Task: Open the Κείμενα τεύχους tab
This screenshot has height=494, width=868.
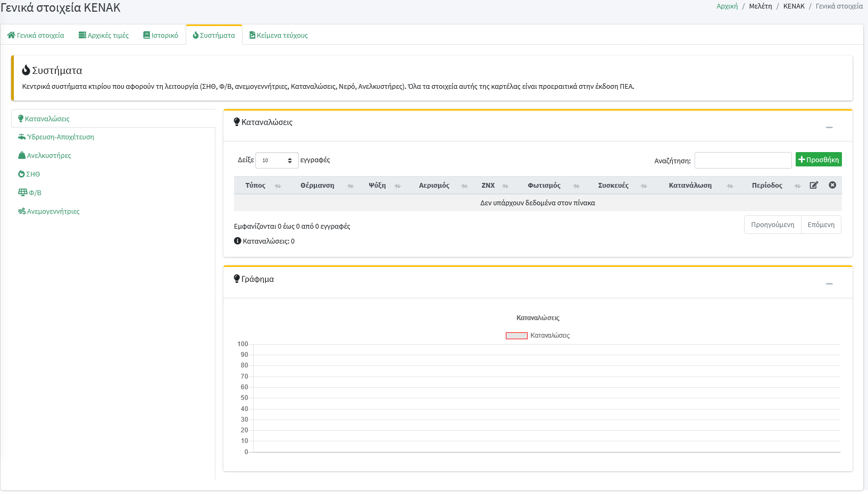Action: point(279,36)
